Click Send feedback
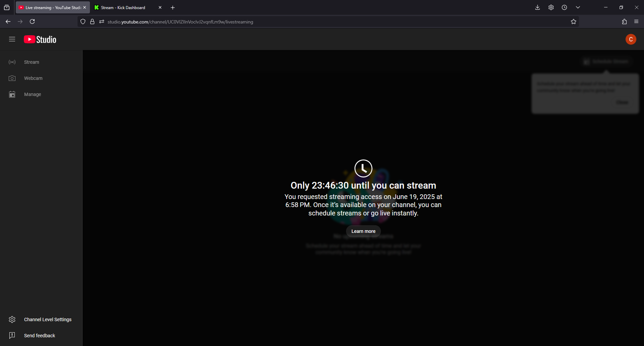The image size is (644, 346). pyautogui.click(x=41, y=336)
